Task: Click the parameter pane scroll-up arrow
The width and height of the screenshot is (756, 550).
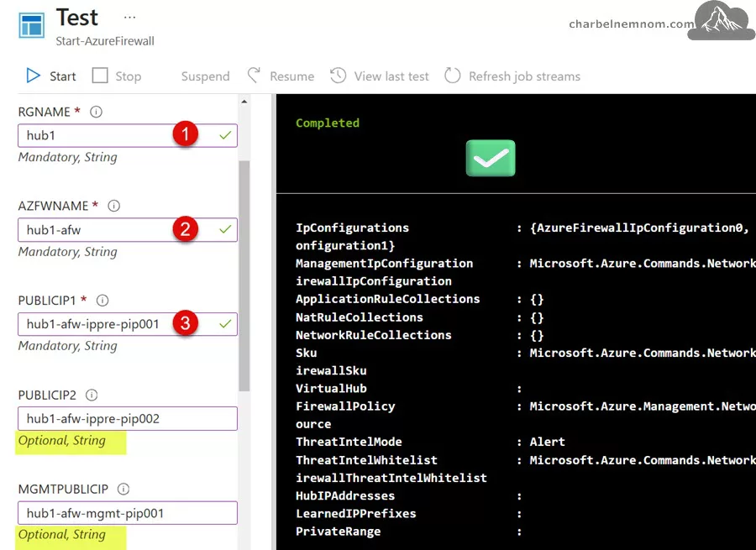Action: tap(244, 102)
